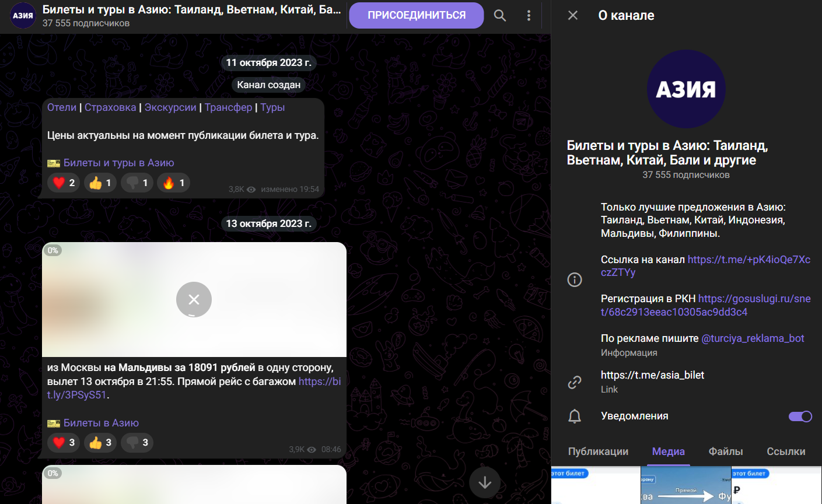Viewport: 822px width, 504px height.
Task: Close the О канале panel
Action: tap(573, 16)
